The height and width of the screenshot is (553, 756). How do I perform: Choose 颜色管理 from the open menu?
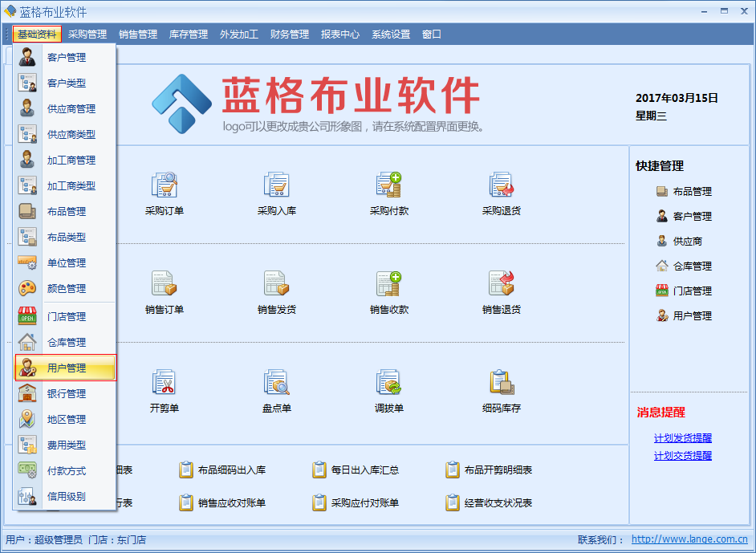[x=66, y=288]
